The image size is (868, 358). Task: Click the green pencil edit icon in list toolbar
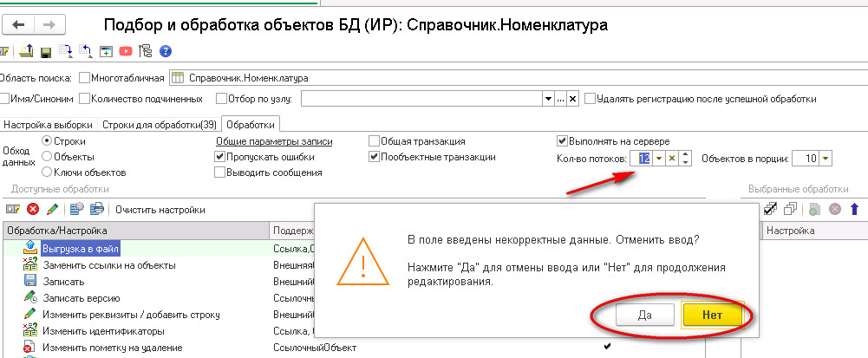click(x=53, y=209)
